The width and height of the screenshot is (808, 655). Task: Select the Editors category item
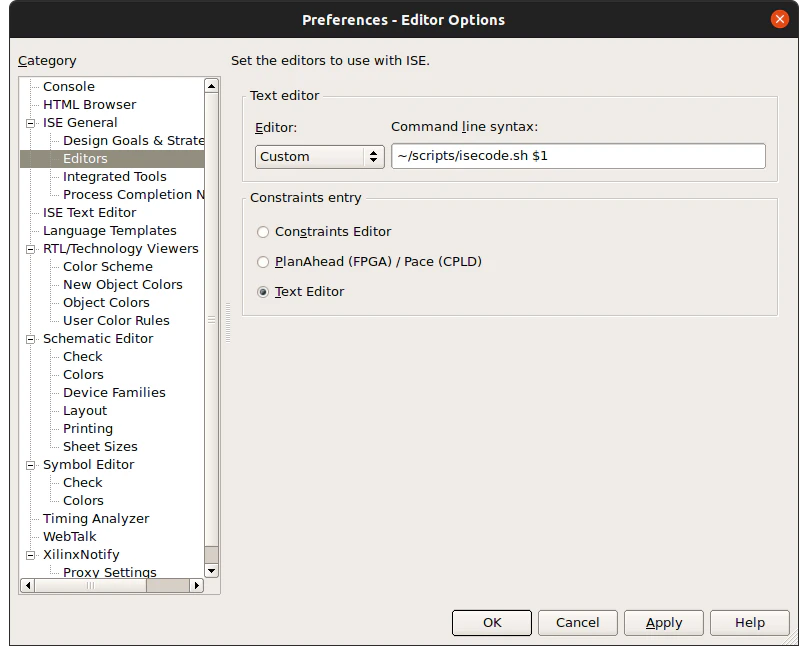click(x=86, y=159)
